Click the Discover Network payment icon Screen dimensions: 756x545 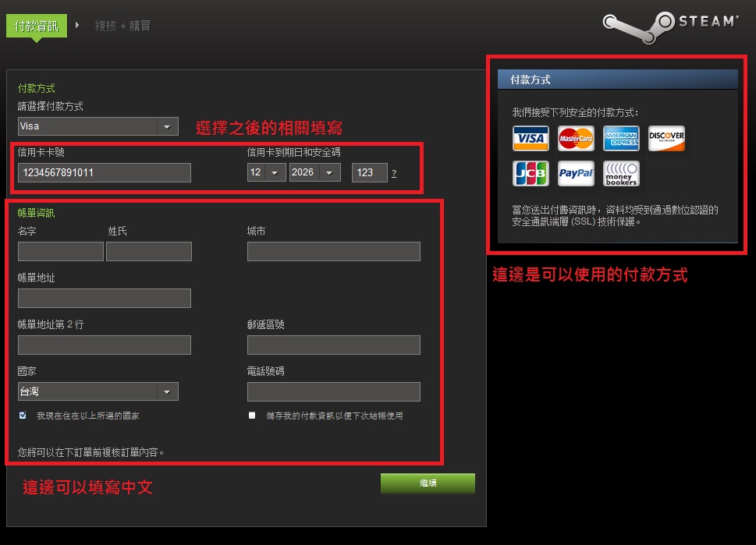[666, 138]
